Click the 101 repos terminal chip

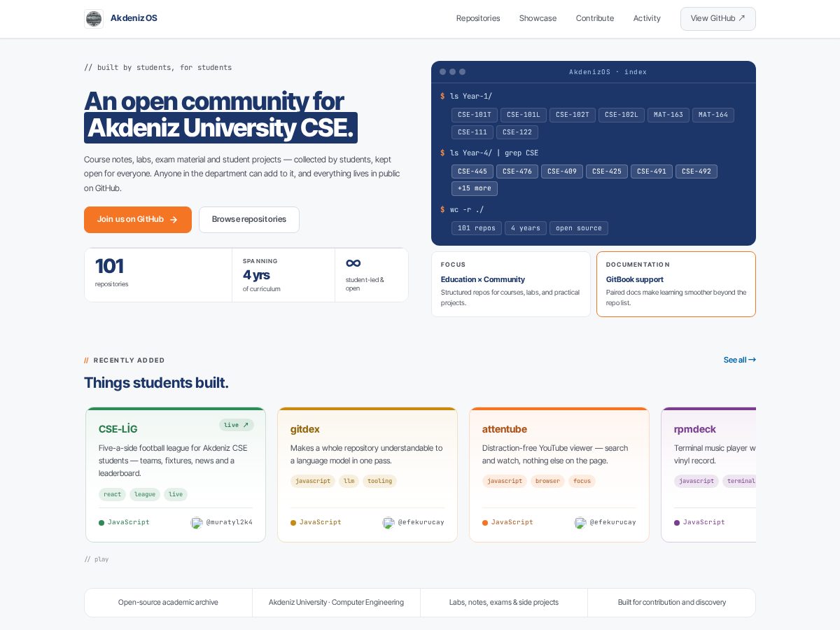pos(477,228)
